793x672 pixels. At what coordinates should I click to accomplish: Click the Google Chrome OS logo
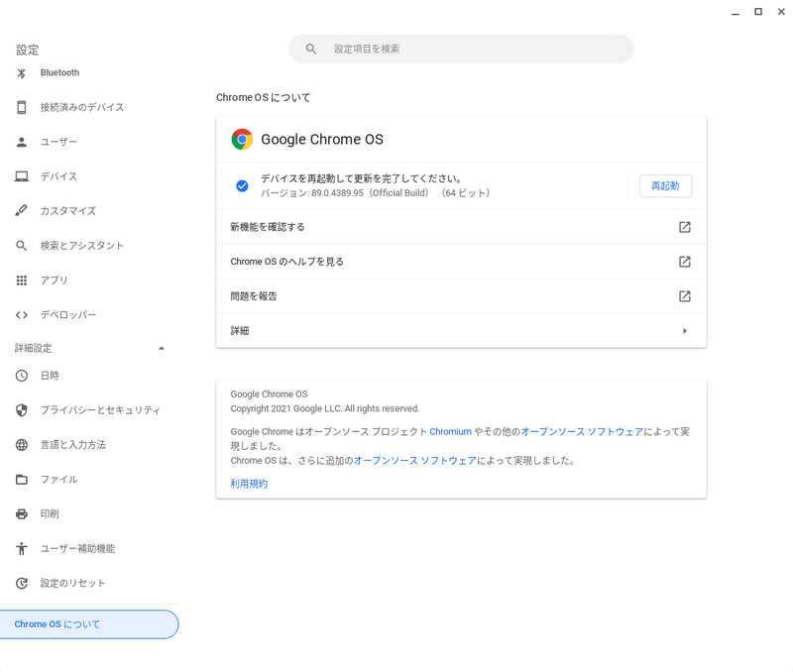point(241,139)
